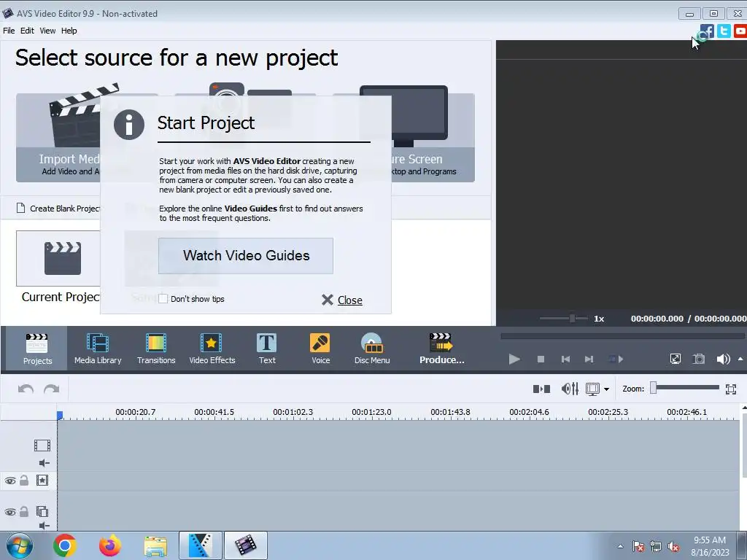Check the Don't show tips box
This screenshot has height=560, width=747.
[x=163, y=298]
